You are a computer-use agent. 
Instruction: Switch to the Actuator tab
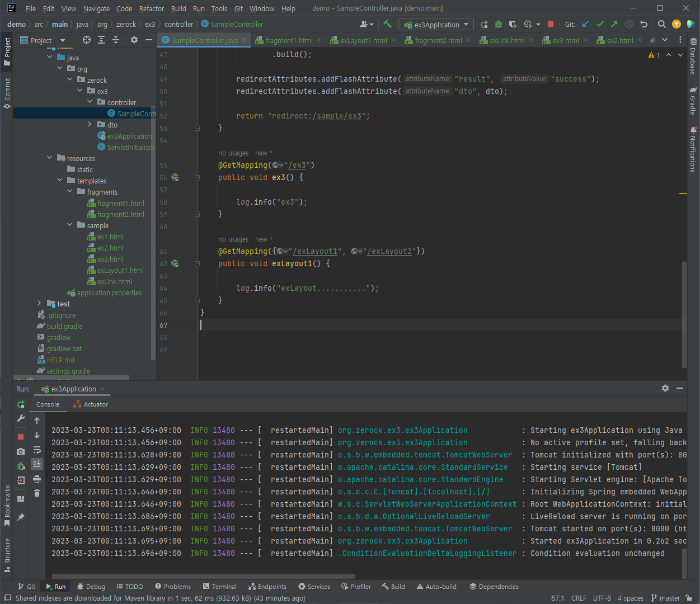point(91,404)
